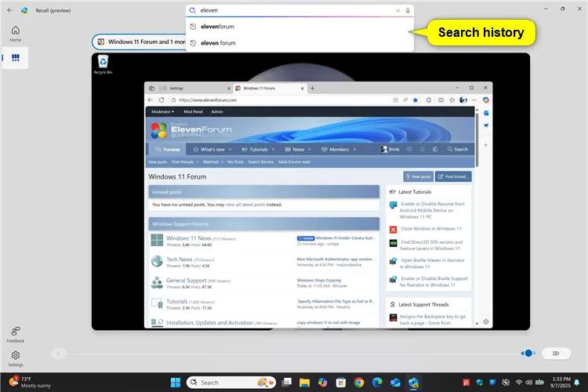588x392 pixels.
Task: Open a new browser tab with plus
Action: (312, 89)
